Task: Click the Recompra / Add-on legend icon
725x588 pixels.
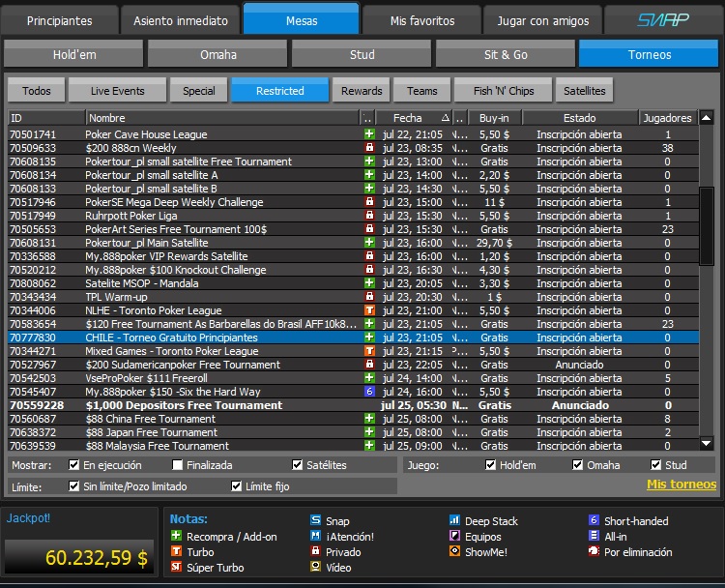Action: (x=176, y=537)
